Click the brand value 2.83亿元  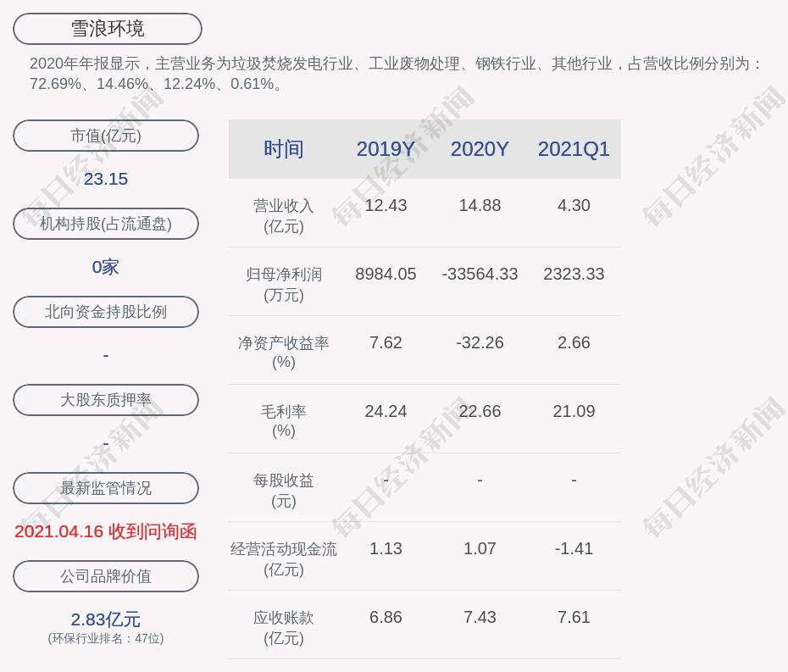click(x=106, y=619)
